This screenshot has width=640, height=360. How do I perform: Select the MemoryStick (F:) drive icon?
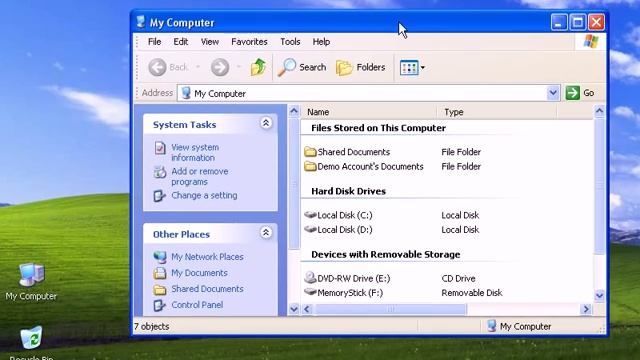310,292
